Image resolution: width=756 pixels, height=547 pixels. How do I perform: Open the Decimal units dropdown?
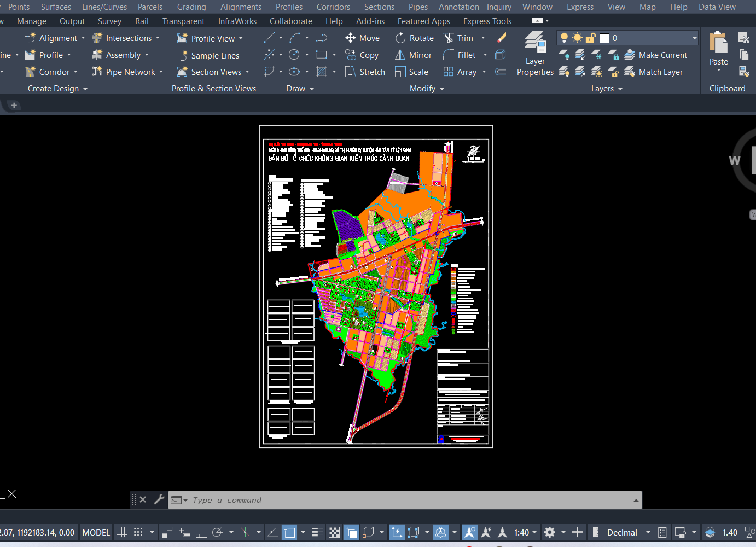[629, 532]
